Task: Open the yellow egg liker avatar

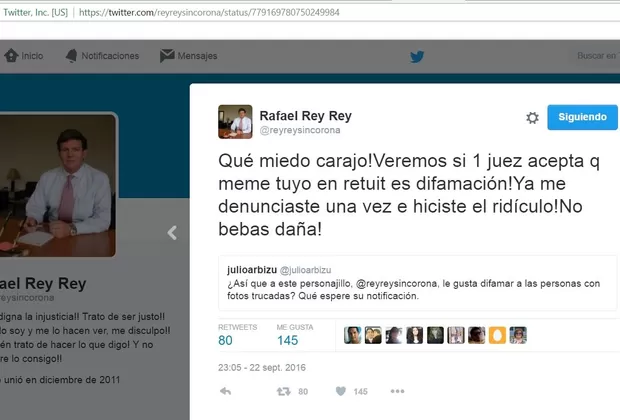Action: tap(497, 335)
